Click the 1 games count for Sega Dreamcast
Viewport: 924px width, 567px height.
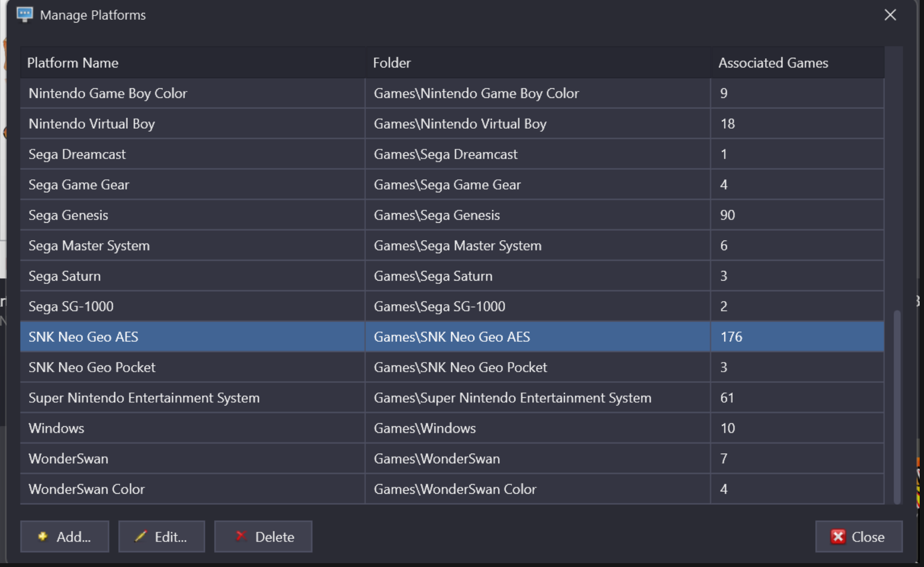797,154
